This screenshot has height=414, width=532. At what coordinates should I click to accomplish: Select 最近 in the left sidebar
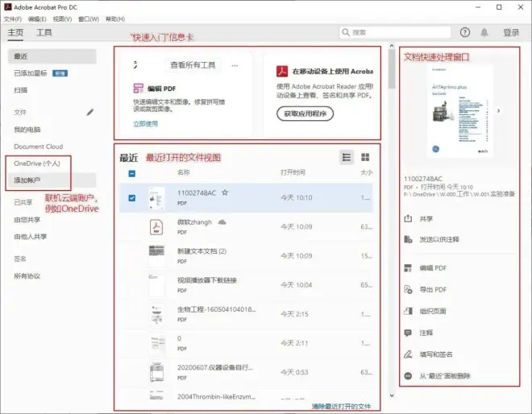(52, 56)
